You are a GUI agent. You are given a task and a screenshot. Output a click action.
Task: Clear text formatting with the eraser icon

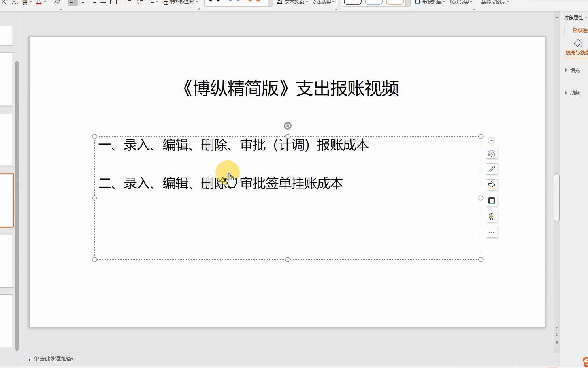pos(57,2)
